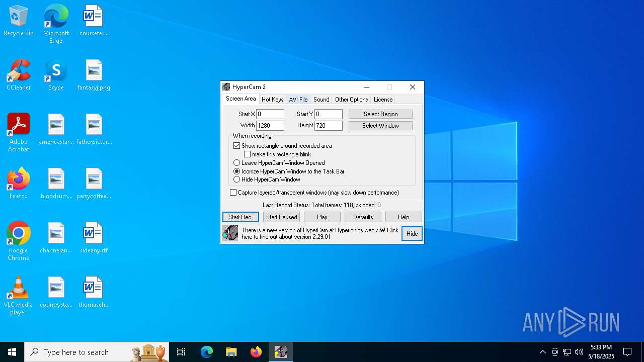This screenshot has width=644, height=362.
Task: Open the clock and date flyout
Action: 601,352
